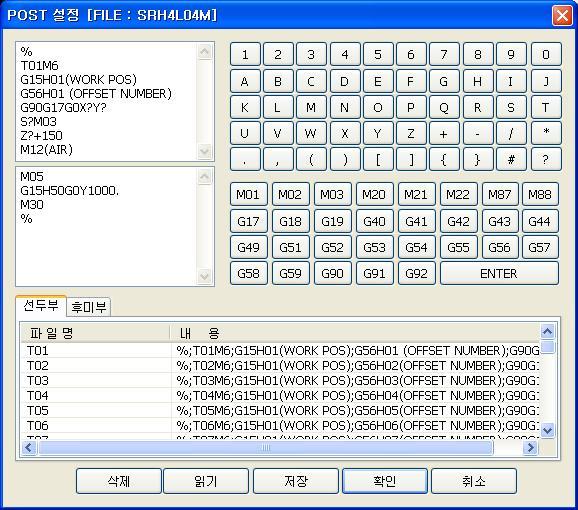Click the 취소 (cancel) button

(474, 481)
